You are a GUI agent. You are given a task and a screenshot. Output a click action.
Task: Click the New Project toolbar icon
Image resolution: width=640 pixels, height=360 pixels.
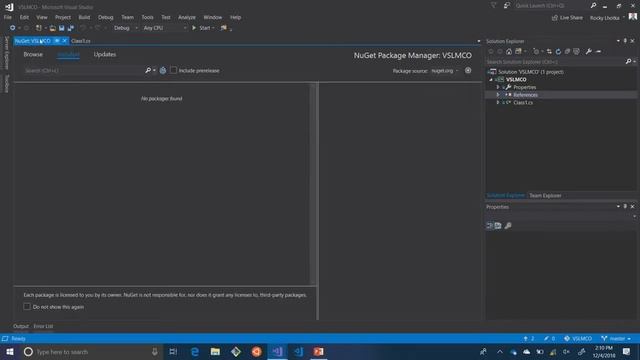[39, 28]
